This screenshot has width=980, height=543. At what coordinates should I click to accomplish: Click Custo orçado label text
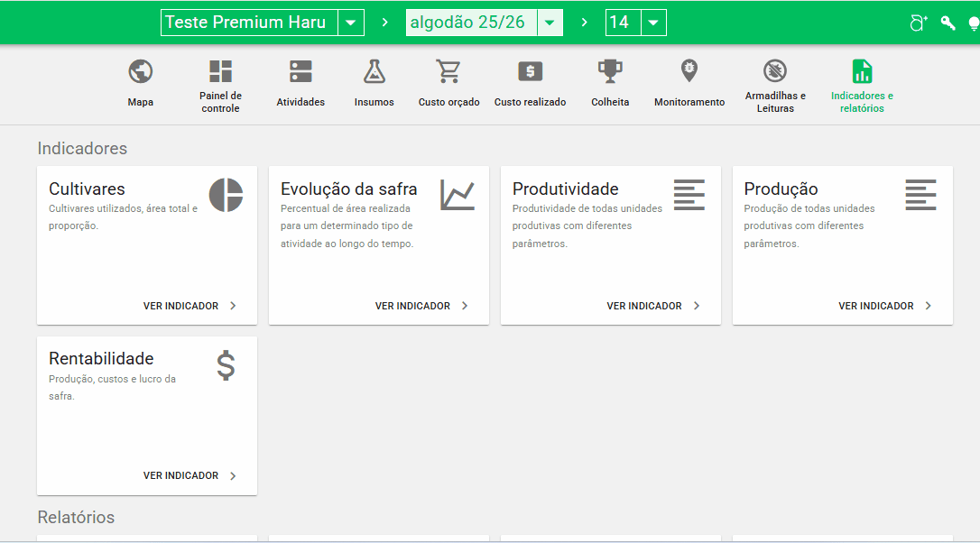(x=448, y=102)
